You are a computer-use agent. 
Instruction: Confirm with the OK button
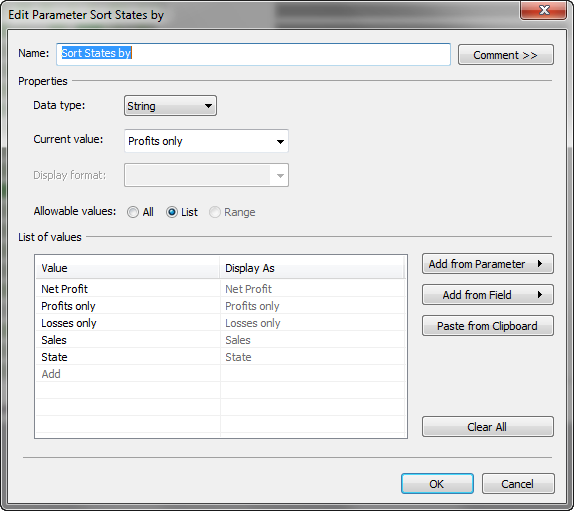[437, 484]
